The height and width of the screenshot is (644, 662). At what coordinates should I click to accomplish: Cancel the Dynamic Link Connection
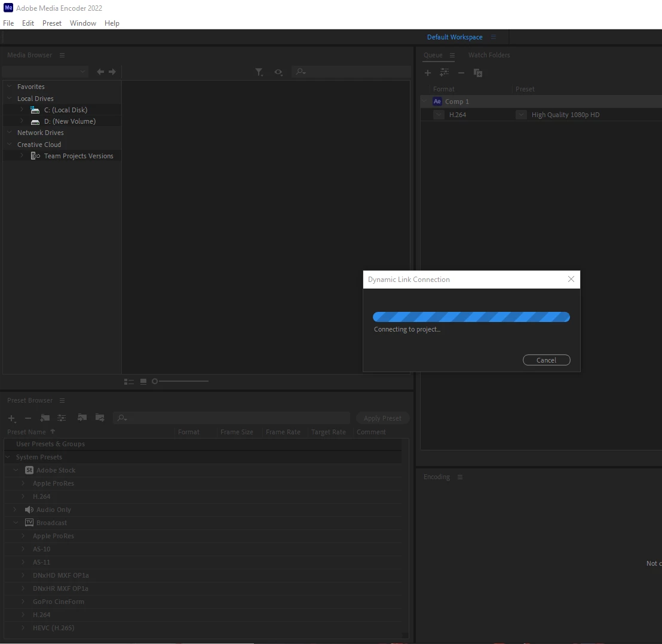(546, 360)
